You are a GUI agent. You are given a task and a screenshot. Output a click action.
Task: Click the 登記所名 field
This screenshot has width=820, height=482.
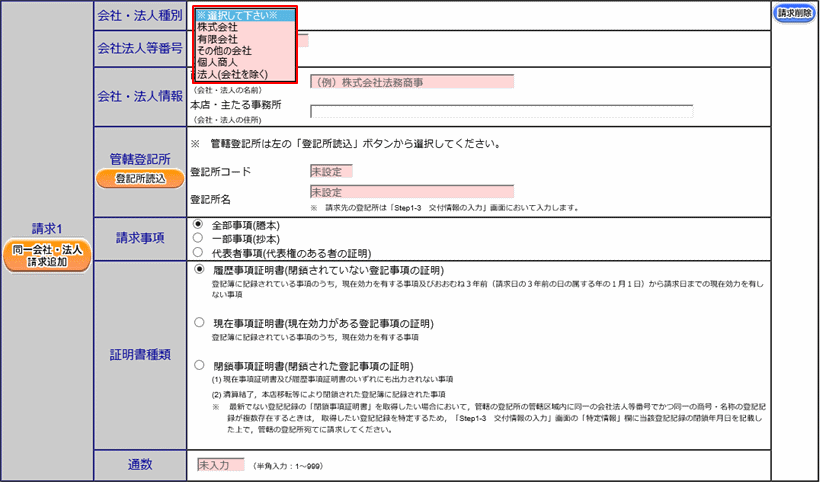click(x=412, y=192)
